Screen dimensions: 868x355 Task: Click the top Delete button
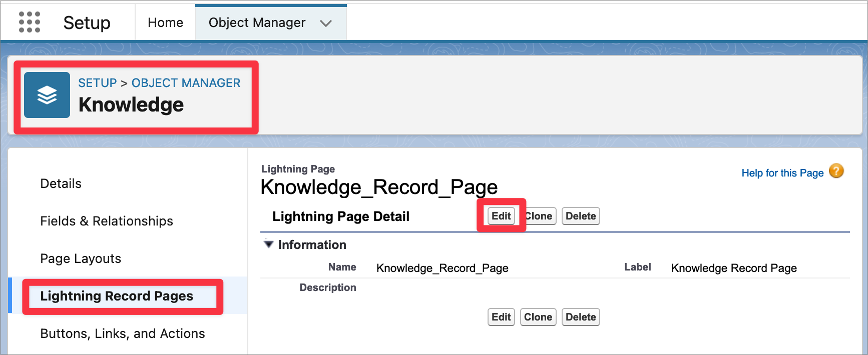coord(581,216)
